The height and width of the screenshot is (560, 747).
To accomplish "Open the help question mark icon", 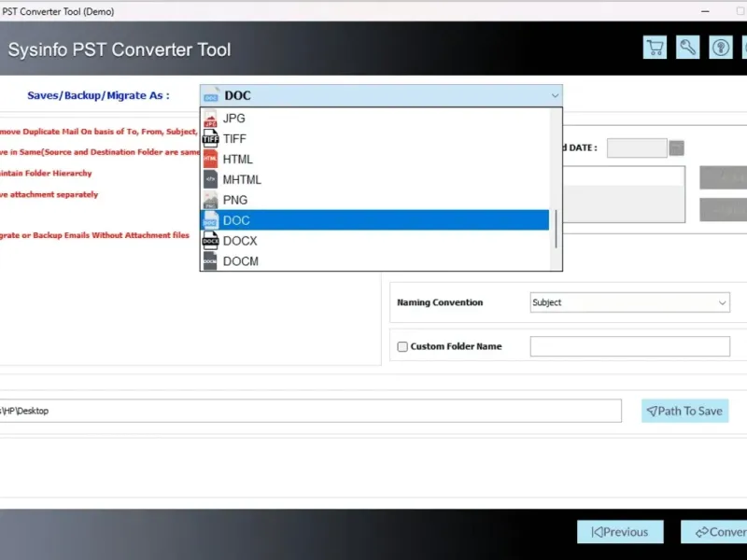I will (720, 48).
